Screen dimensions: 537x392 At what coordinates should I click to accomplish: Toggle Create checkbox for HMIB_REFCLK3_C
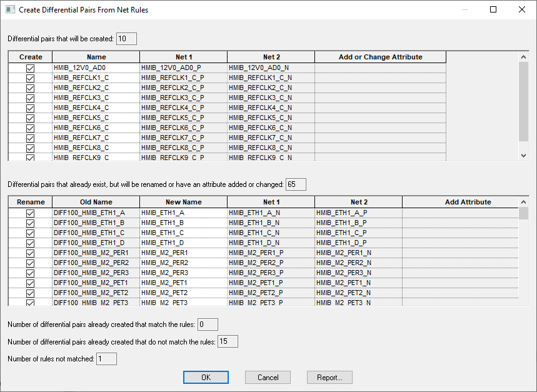coord(30,98)
